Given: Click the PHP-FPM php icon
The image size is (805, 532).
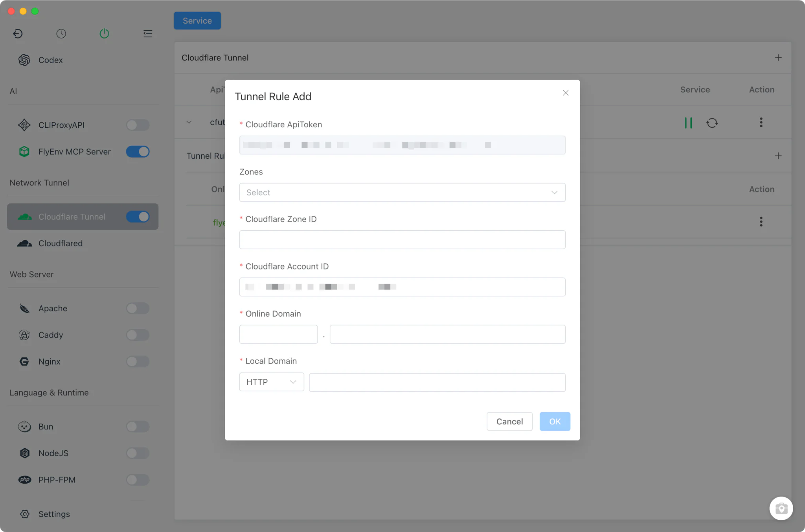Looking at the screenshot, I should point(24,480).
